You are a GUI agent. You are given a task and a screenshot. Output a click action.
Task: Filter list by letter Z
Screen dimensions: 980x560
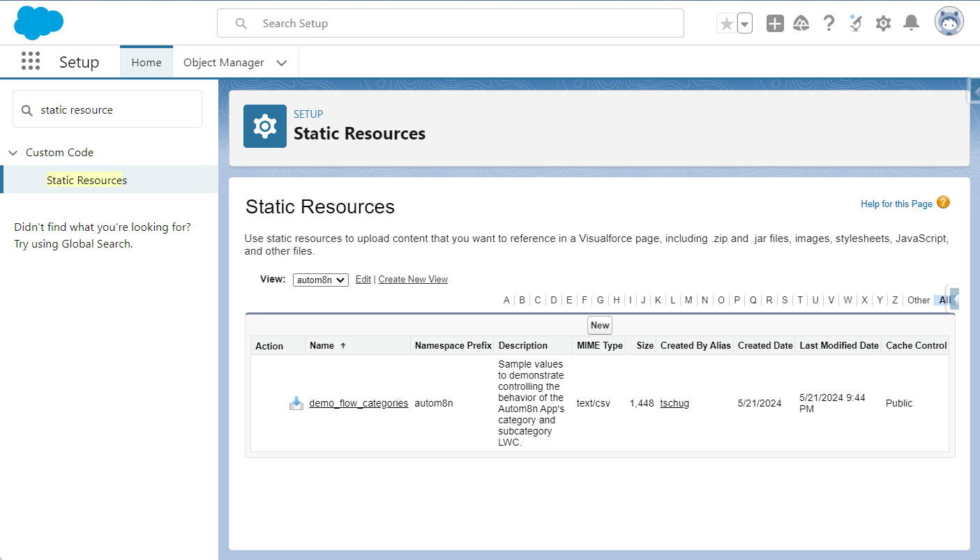895,300
